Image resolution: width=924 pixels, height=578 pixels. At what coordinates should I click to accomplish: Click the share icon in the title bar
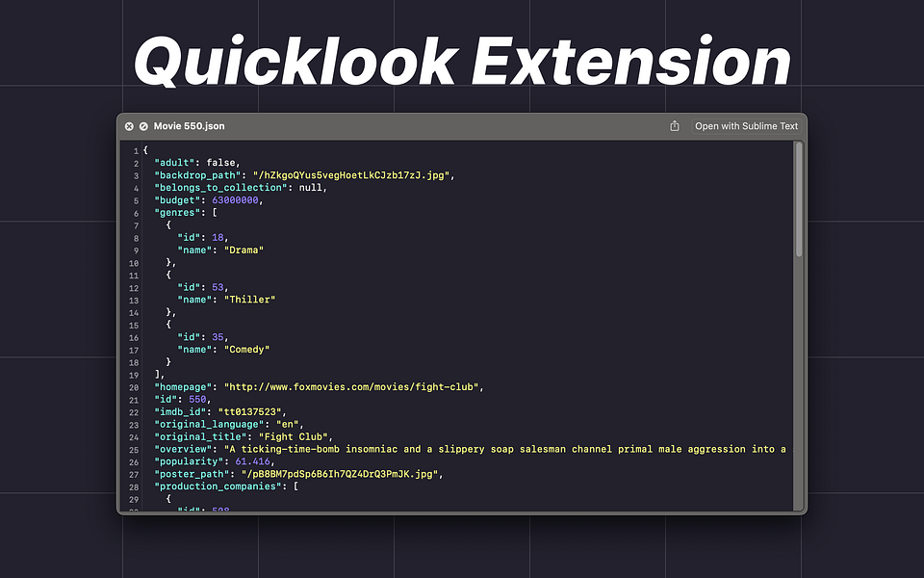coord(675,125)
